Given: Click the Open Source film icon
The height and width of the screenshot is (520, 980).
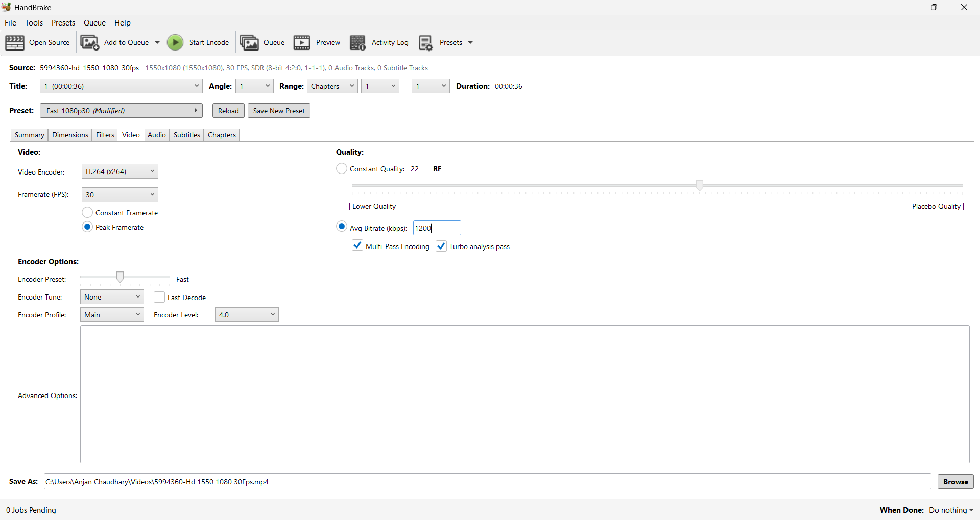Looking at the screenshot, I should click(15, 43).
